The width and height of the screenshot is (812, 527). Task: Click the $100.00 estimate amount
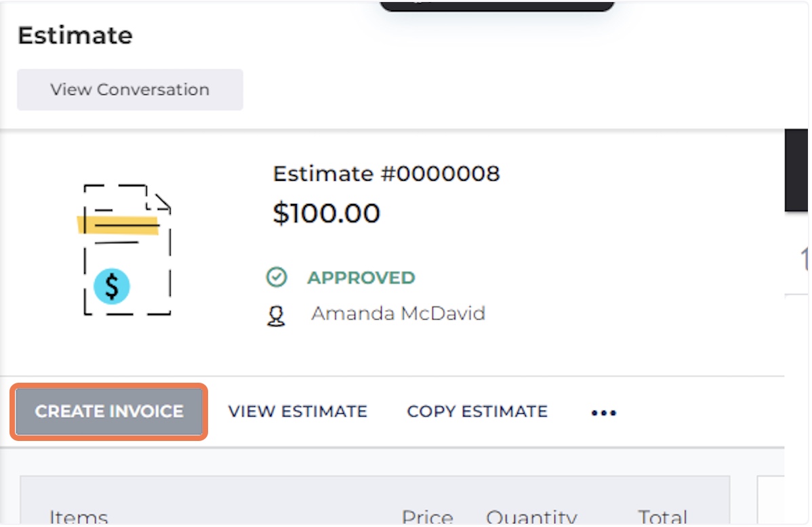(326, 213)
